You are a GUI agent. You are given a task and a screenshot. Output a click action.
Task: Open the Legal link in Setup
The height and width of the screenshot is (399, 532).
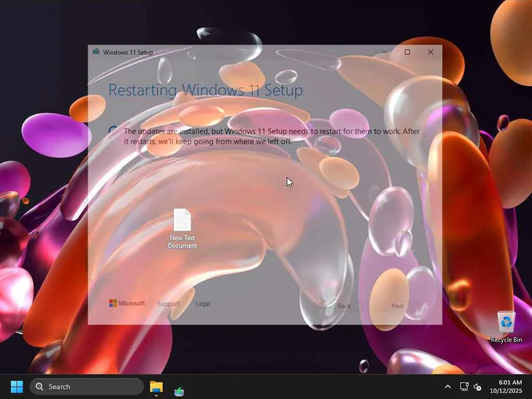click(x=203, y=303)
